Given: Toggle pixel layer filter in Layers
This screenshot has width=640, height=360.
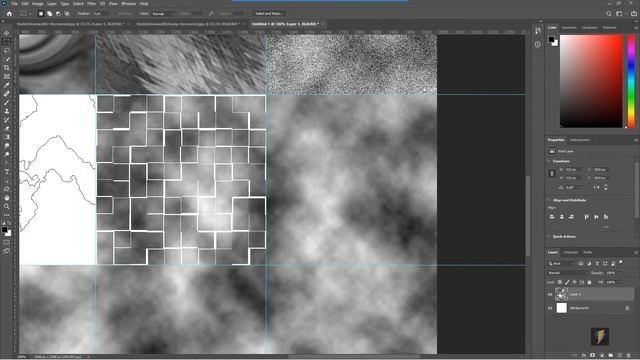Looking at the screenshot, I should coord(581,264).
